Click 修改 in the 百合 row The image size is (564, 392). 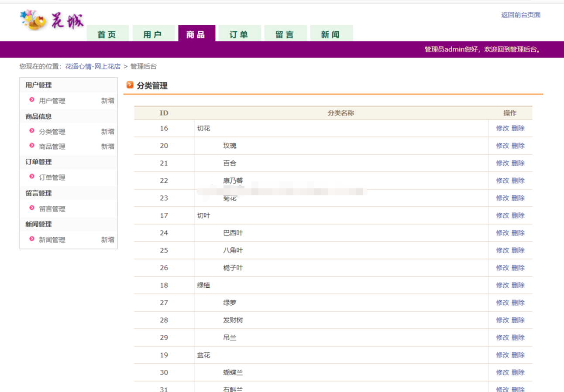coord(502,163)
